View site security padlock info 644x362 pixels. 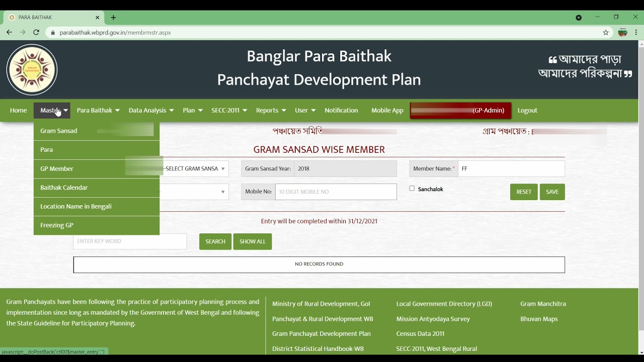[53, 32]
